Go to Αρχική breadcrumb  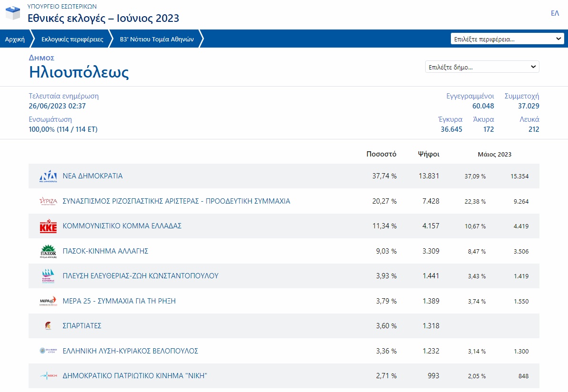(x=15, y=39)
